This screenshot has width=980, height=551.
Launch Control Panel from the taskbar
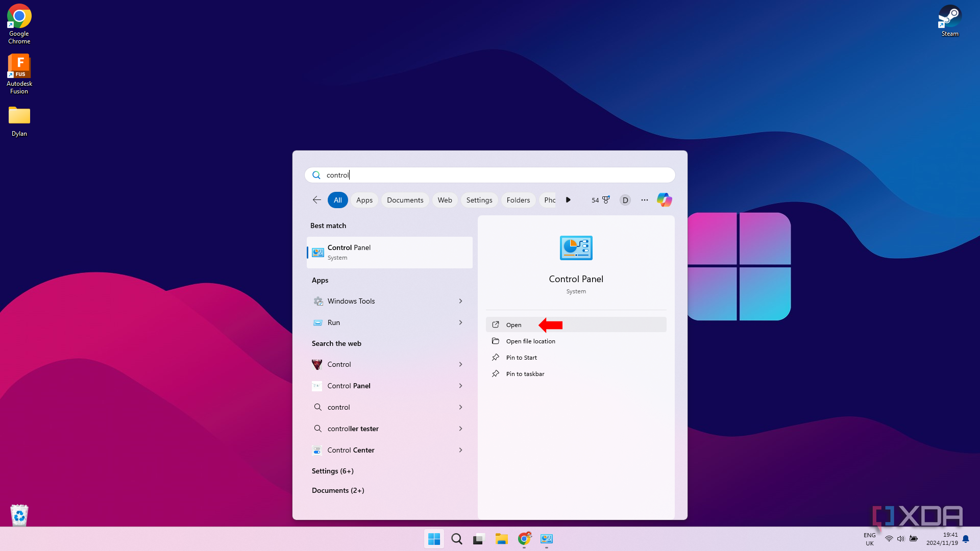(547, 539)
